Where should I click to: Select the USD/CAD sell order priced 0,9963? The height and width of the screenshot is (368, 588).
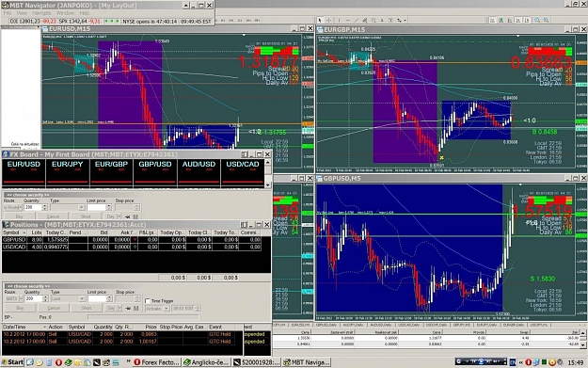[122, 334]
